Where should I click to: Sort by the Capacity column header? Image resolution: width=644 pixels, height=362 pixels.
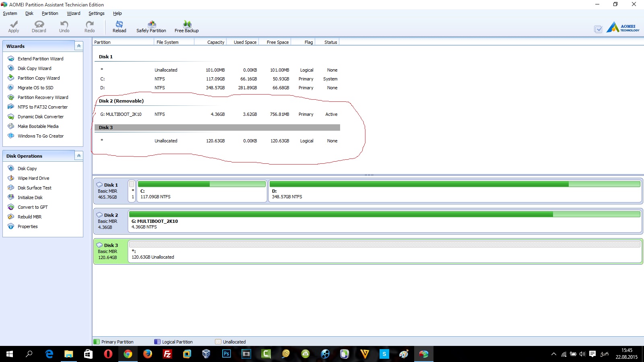tap(215, 42)
